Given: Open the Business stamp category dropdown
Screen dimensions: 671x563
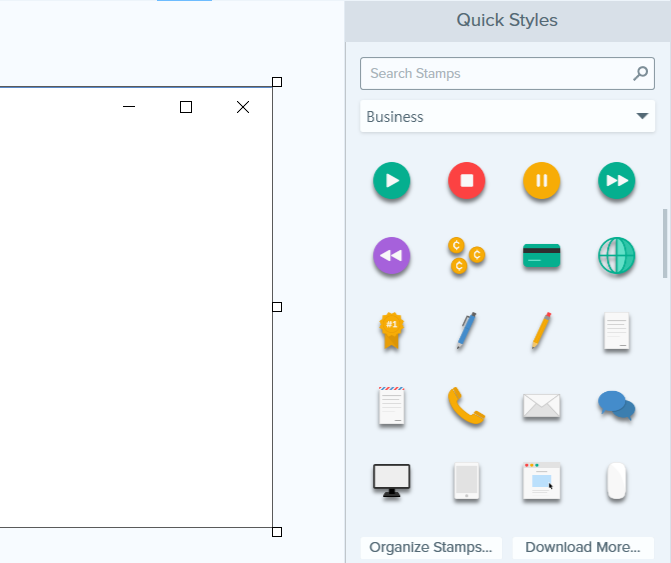Looking at the screenshot, I should click(x=508, y=116).
